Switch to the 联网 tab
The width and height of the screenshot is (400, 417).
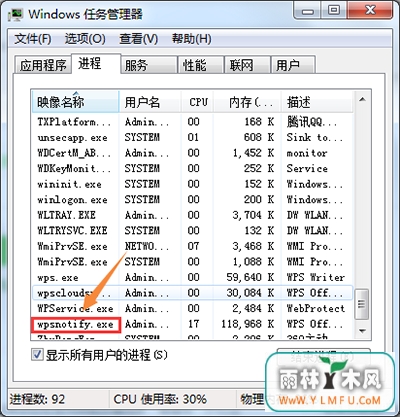(247, 65)
